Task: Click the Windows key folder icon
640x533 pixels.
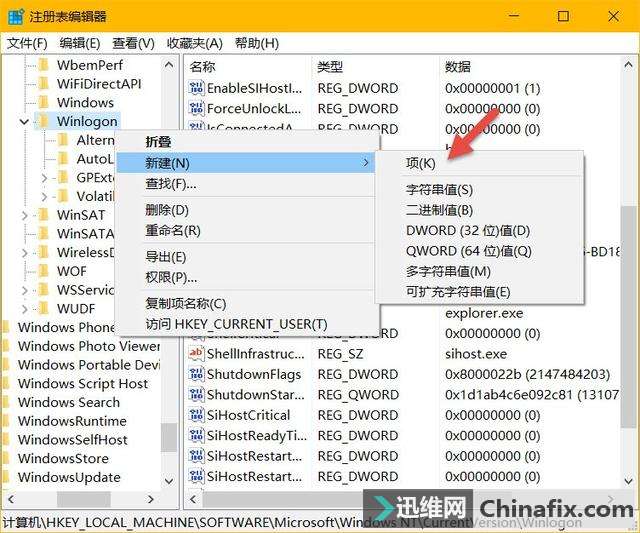Action: point(44,102)
